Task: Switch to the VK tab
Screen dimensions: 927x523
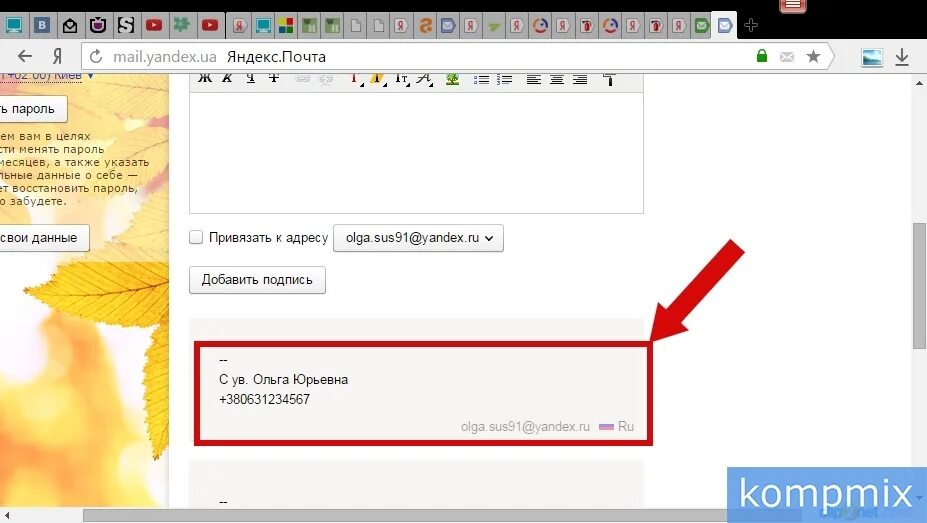Action: (42, 25)
